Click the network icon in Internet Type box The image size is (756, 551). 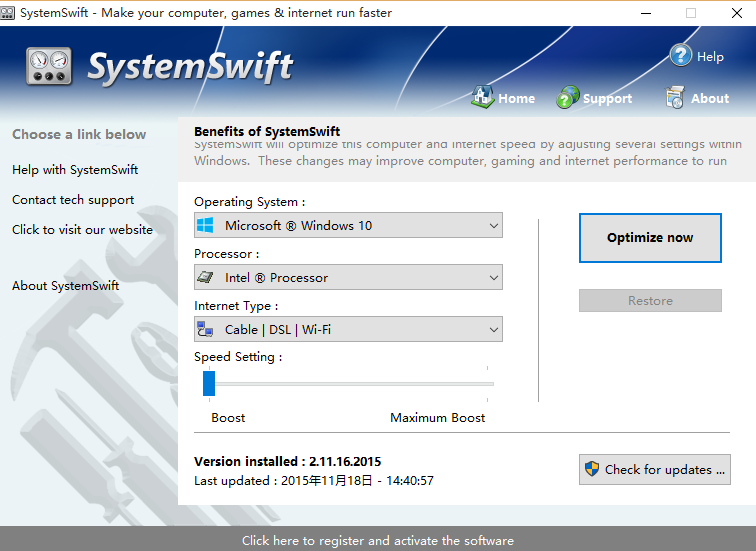point(206,330)
